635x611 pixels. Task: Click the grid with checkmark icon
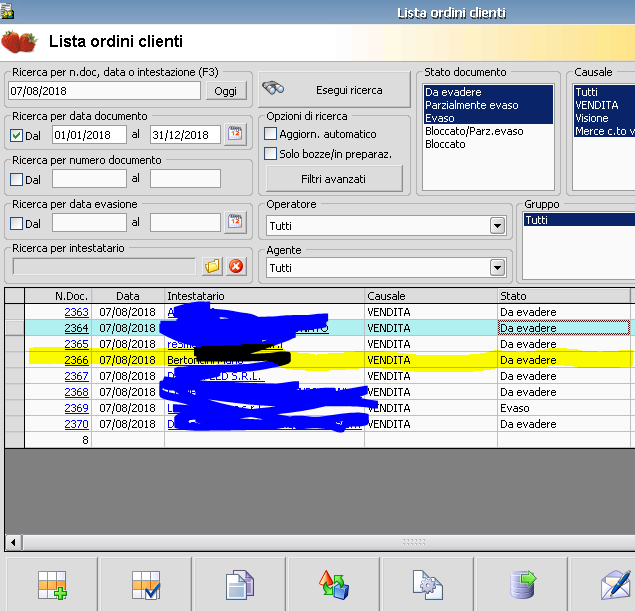(x=146, y=585)
